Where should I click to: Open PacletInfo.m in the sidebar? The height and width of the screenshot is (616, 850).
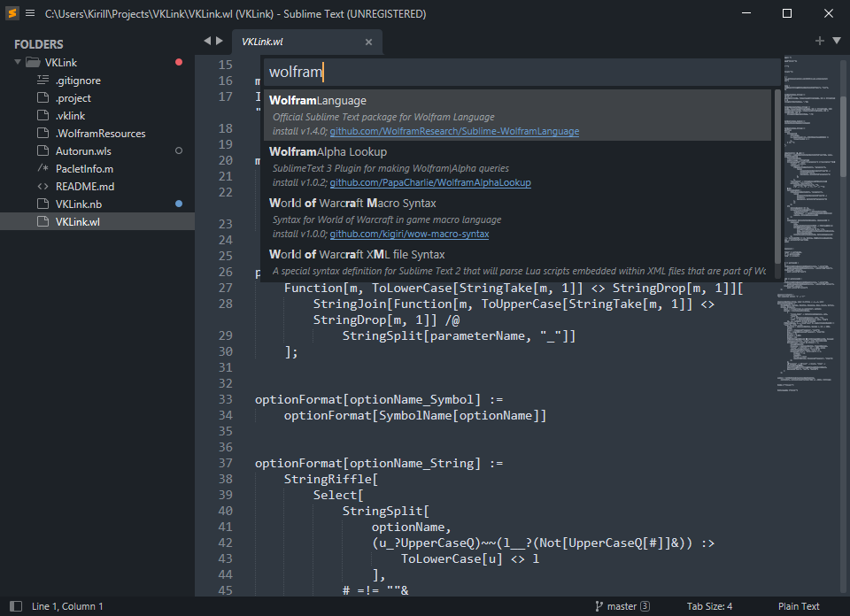point(84,168)
